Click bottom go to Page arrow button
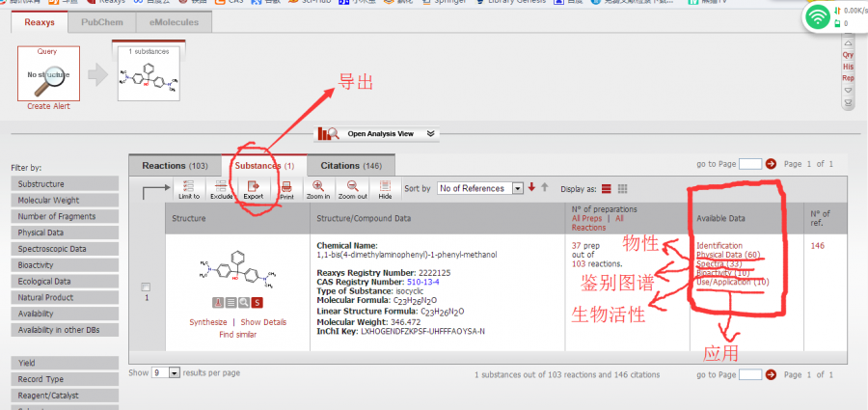This screenshot has width=868, height=410. (771, 374)
